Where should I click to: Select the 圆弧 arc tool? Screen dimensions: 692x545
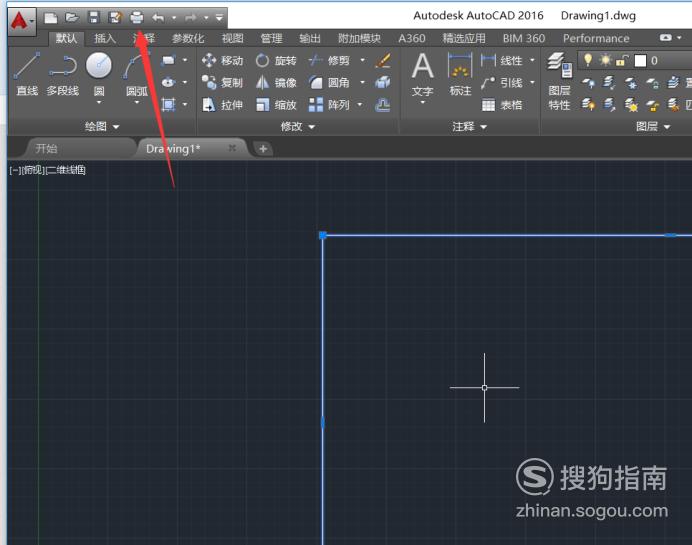137,74
